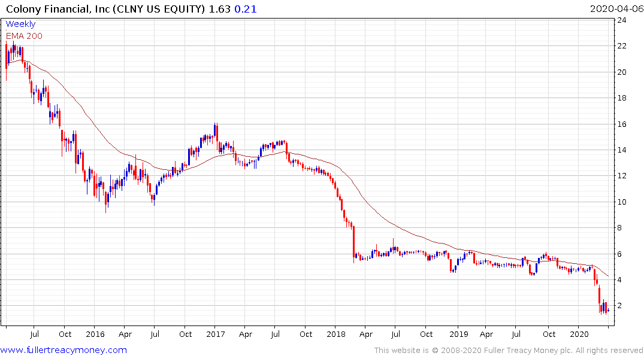Click the 6 y-axis label
Screen dimensions: 644x359
(619, 254)
